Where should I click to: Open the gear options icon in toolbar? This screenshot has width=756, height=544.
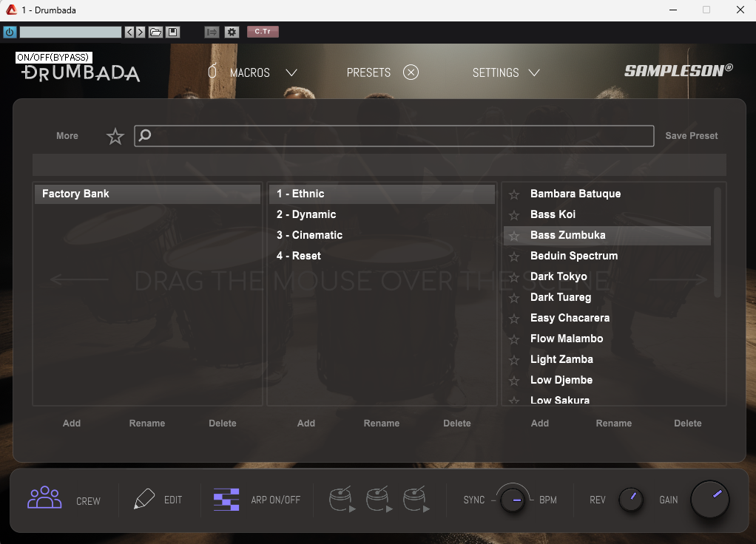click(x=232, y=32)
